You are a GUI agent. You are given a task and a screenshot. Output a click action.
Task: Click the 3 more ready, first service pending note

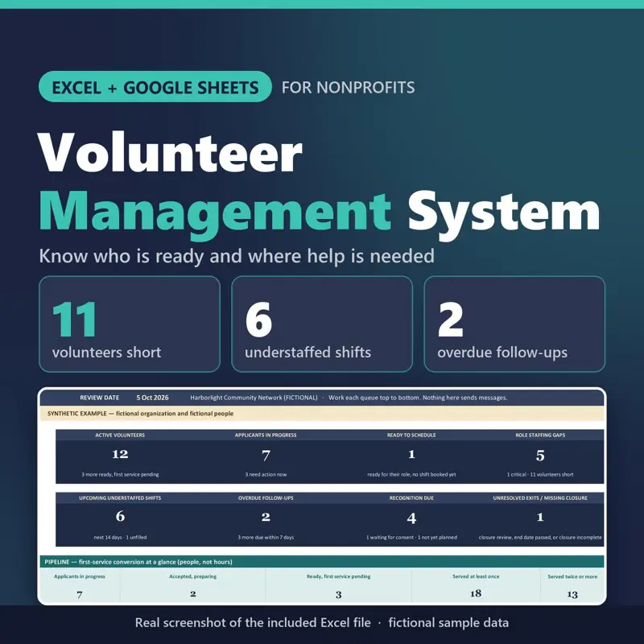120,474
